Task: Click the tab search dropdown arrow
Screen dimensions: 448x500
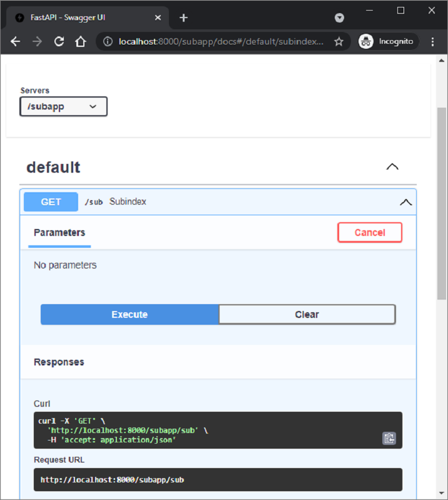Action: click(x=339, y=18)
